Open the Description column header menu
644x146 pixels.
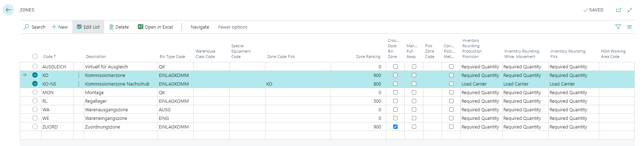tap(96, 57)
